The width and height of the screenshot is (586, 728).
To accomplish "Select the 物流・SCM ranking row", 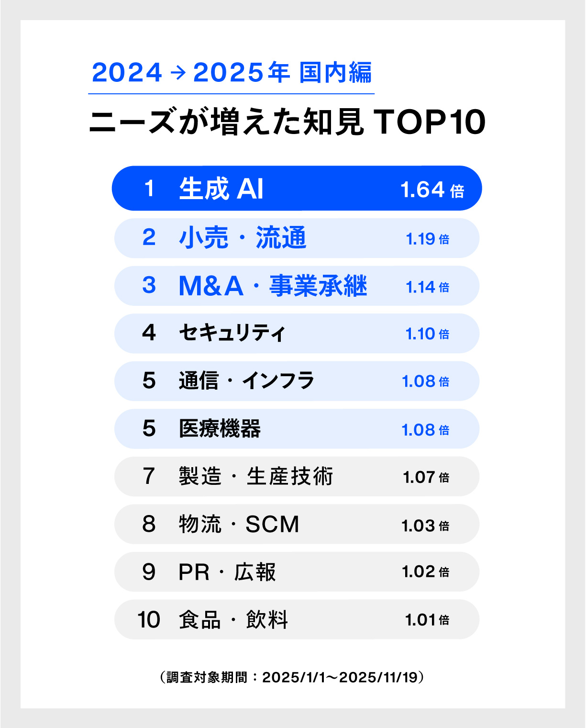I will tap(297, 524).
